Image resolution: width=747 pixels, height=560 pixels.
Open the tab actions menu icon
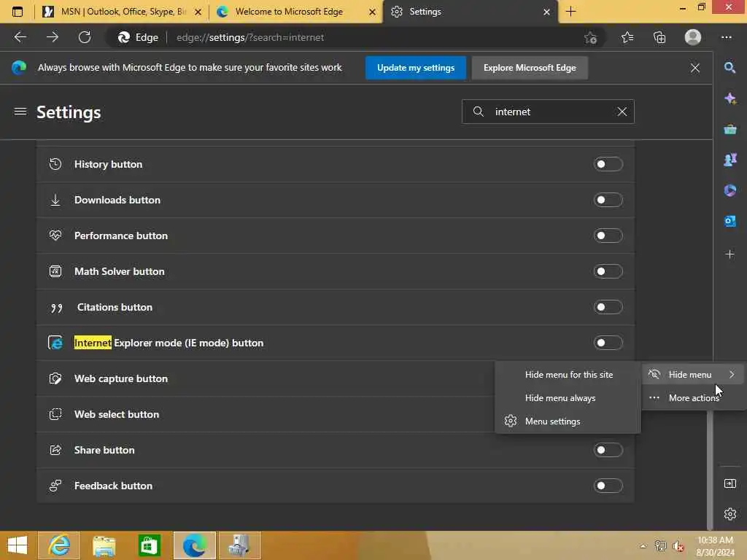pyautogui.click(x=18, y=12)
